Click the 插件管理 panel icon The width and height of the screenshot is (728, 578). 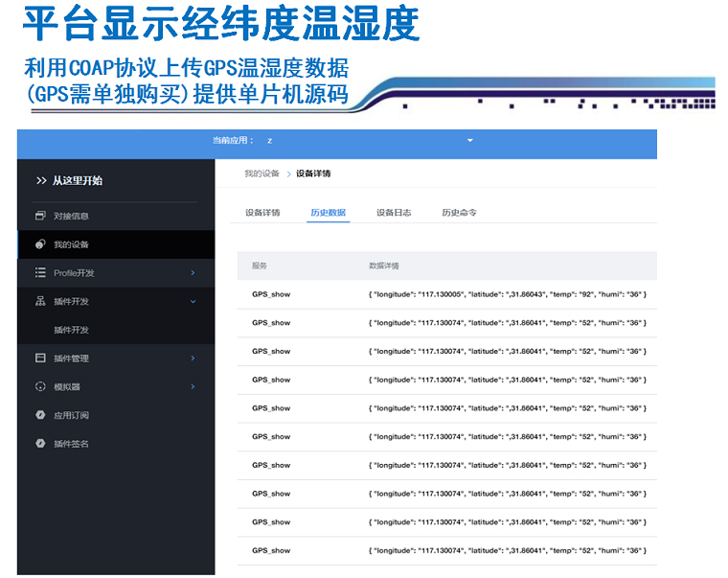click(x=40, y=358)
